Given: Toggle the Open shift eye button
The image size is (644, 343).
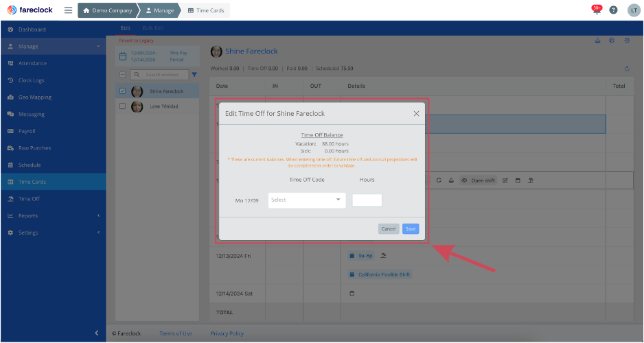Looking at the screenshot, I should click(478, 180).
